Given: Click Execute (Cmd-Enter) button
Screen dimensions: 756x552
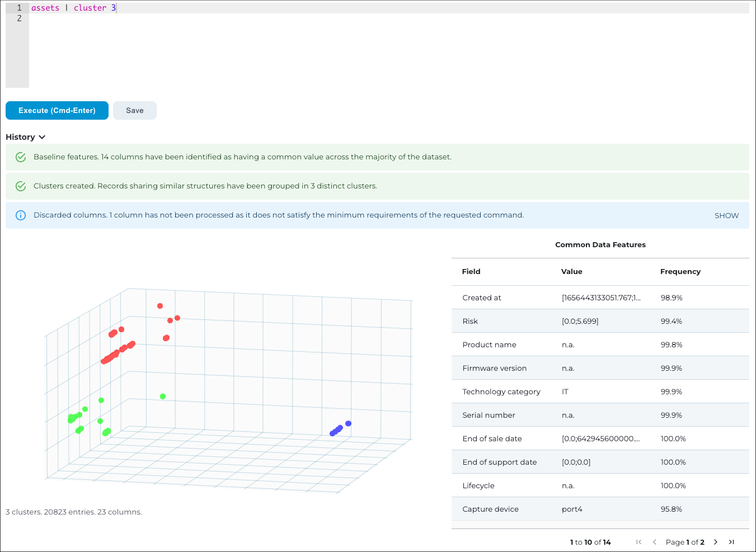Looking at the screenshot, I should click(57, 111).
